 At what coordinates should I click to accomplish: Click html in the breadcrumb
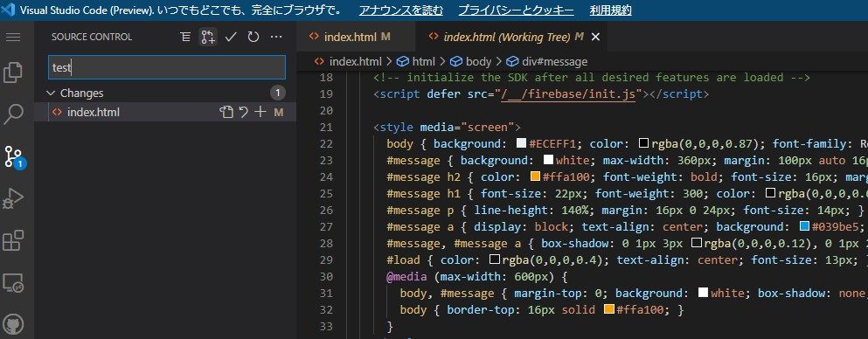pos(423,61)
